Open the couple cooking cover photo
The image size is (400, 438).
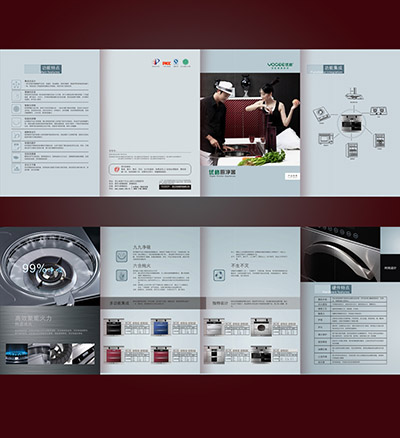(250, 119)
